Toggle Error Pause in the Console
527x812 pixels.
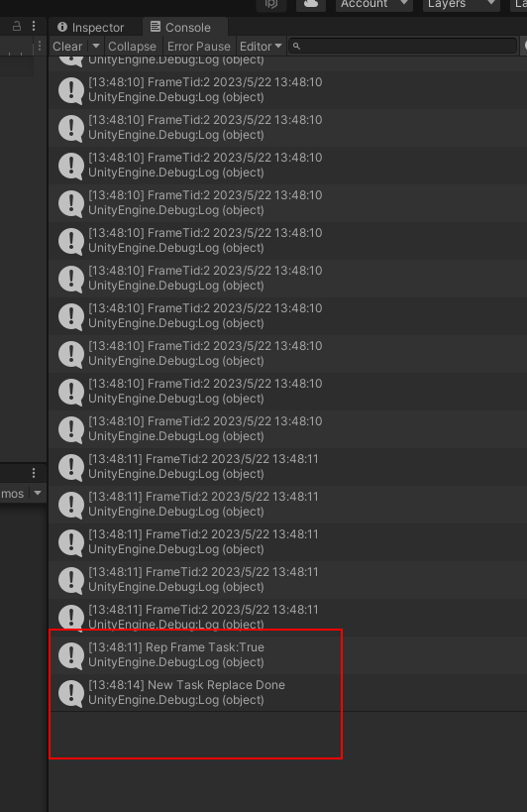tap(198, 46)
